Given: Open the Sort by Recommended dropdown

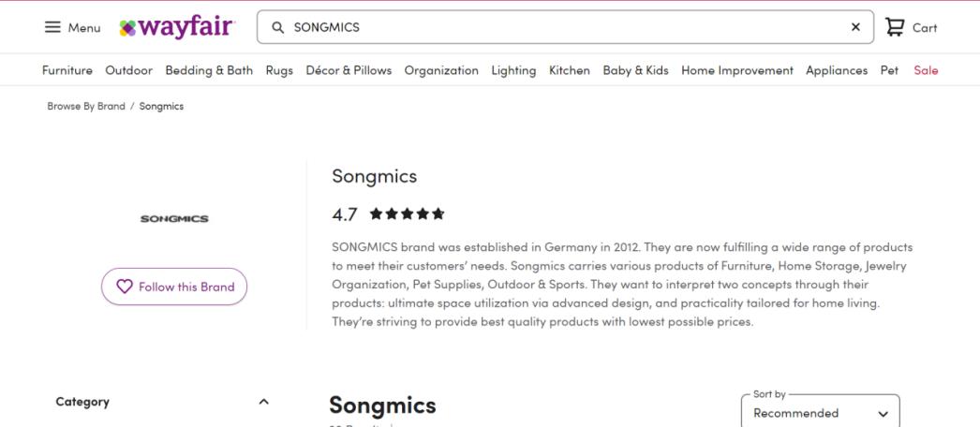Looking at the screenshot, I should coord(820,413).
